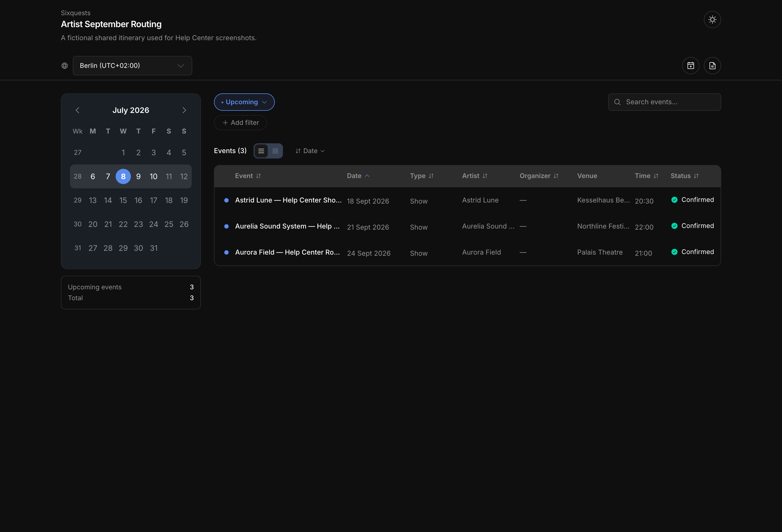782x532 pixels.
Task: Click the Confirmed status of Astrid Lune
Action: 692,200
